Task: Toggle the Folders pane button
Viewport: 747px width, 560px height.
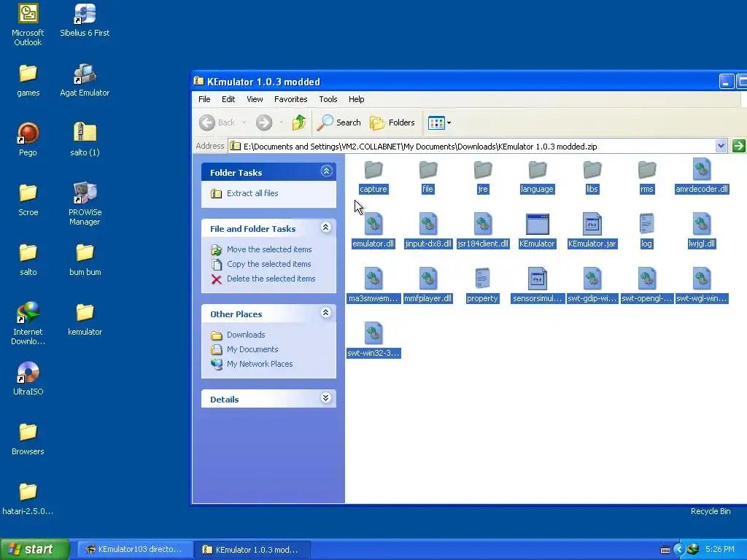Action: tap(392, 122)
